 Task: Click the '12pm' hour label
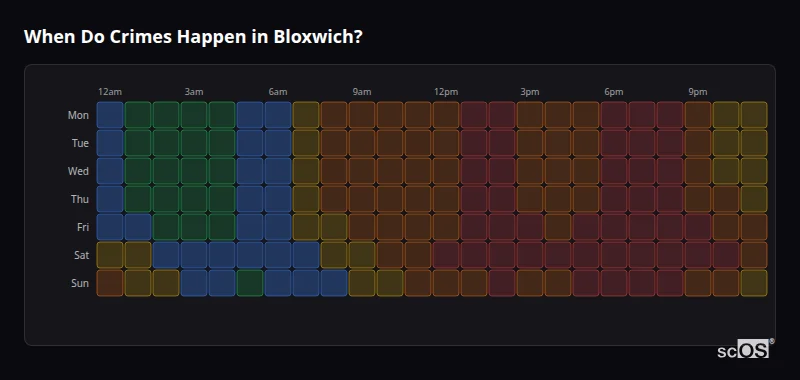446,92
